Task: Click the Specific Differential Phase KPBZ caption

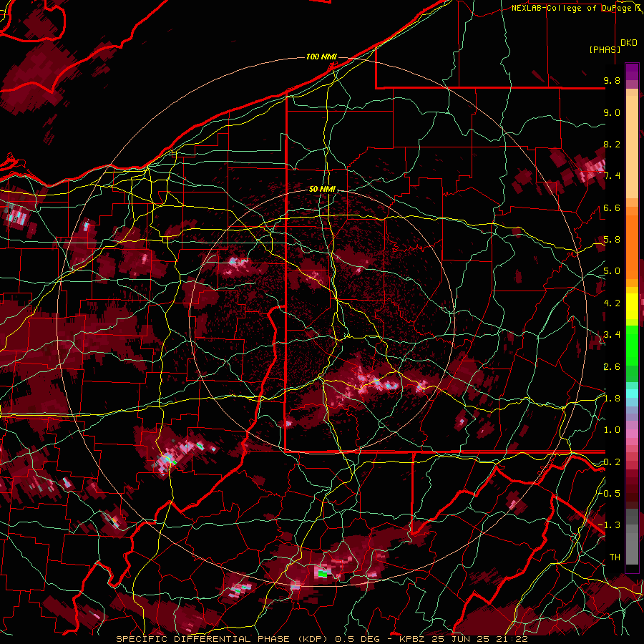Action: 321,639
